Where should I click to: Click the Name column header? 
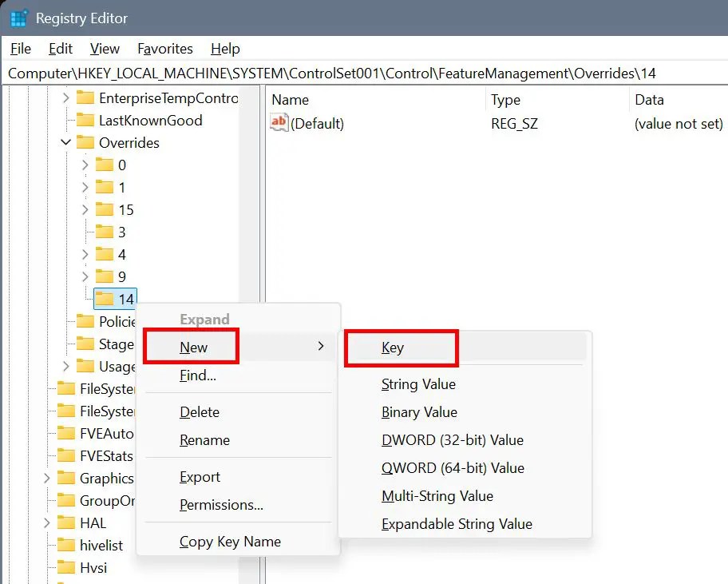pos(376,99)
